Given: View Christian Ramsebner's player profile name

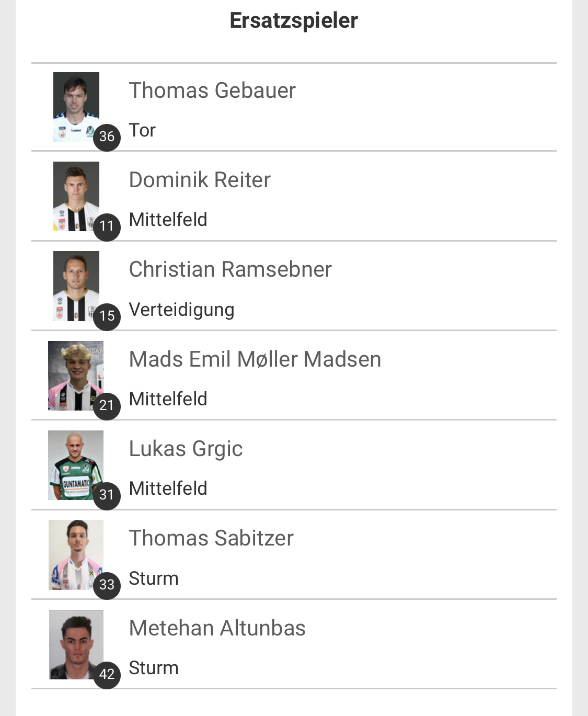Looking at the screenshot, I should (230, 269).
